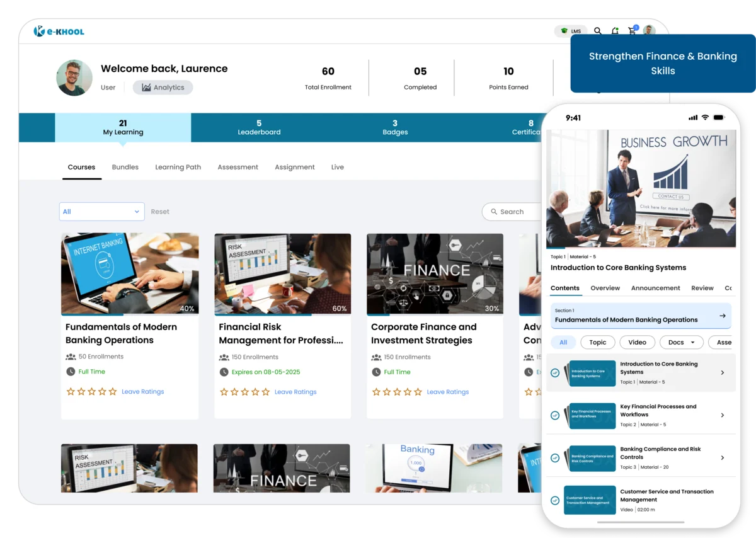
Task: Expand Banking Compliance and Risk Controls chevron
Action: 723,458
